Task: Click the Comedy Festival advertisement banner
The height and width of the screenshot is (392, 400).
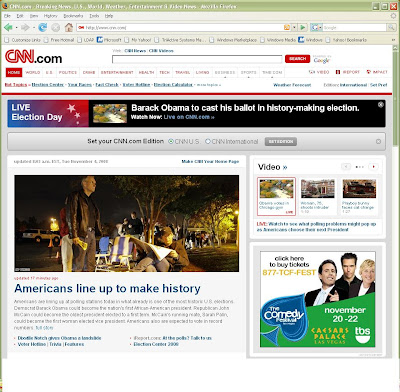Action: (318, 299)
